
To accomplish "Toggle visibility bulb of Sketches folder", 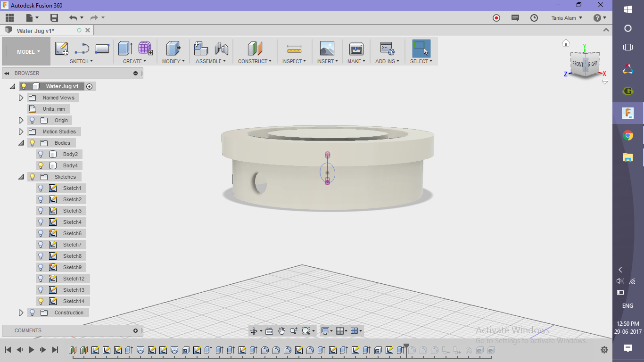I will (32, 177).
